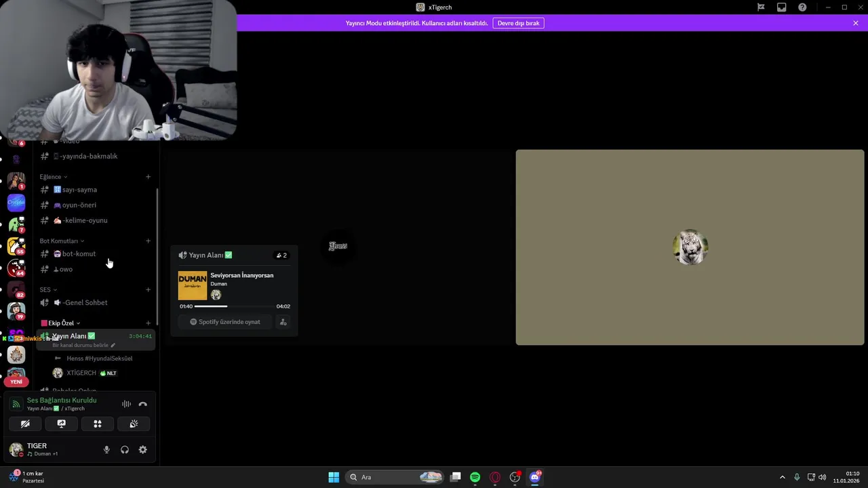The image size is (868, 488).
Task: Open Discord inbox icon in title bar
Action: pos(781,7)
